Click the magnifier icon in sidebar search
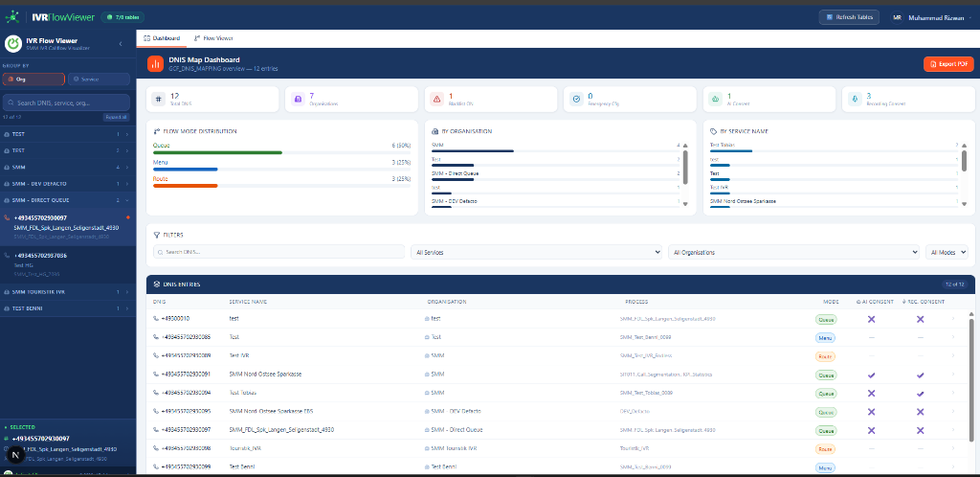Viewport: 980px width, 477px height. (x=11, y=102)
